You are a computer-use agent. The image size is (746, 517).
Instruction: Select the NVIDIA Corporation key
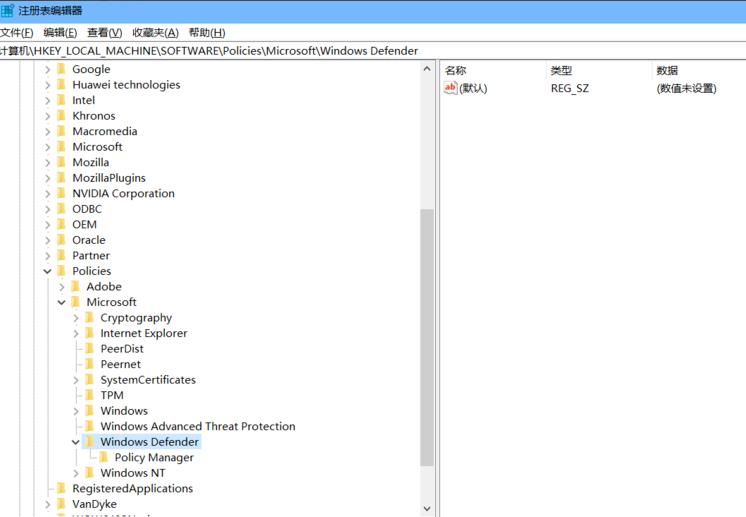point(123,194)
